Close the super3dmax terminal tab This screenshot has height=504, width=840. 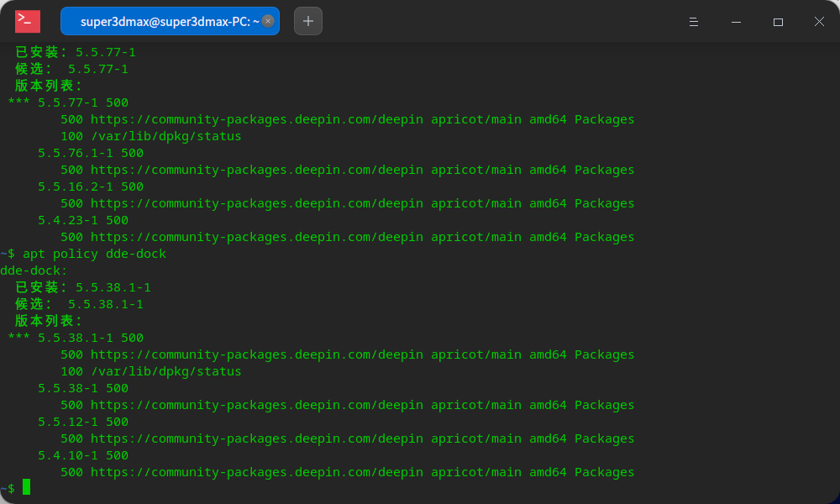(267, 21)
